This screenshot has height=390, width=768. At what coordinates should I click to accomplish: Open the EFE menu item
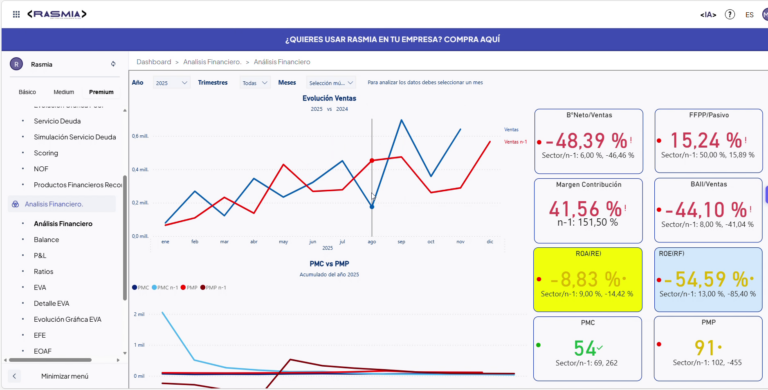pyautogui.click(x=40, y=335)
